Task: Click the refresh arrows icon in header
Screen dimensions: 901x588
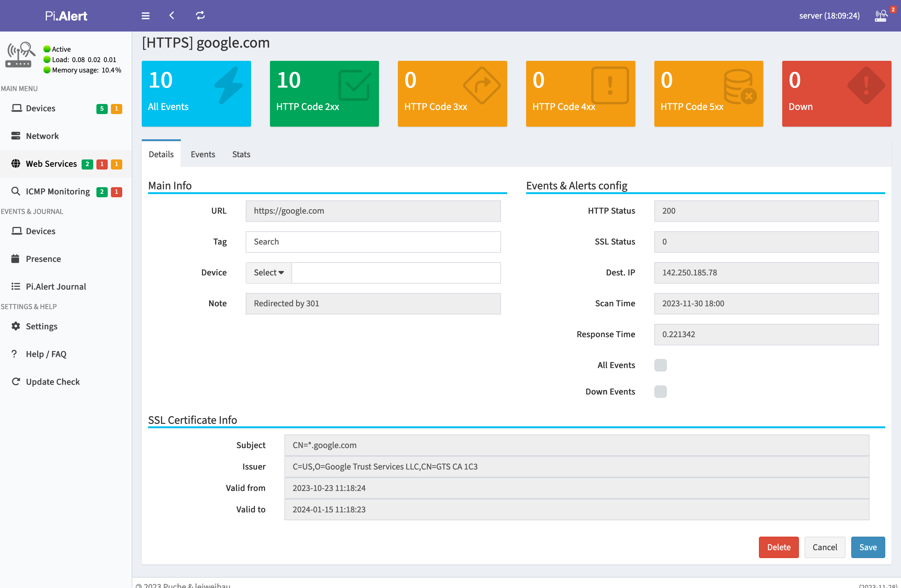Action: pos(200,15)
